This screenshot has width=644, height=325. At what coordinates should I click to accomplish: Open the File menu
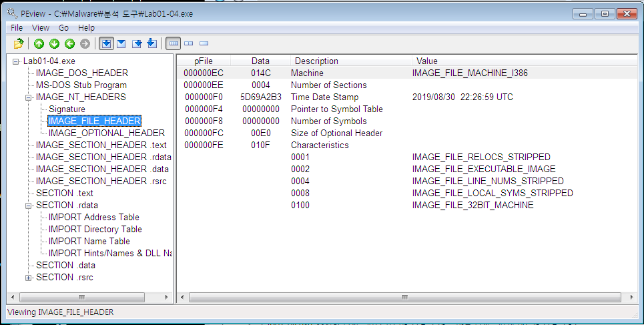pyautogui.click(x=17, y=27)
